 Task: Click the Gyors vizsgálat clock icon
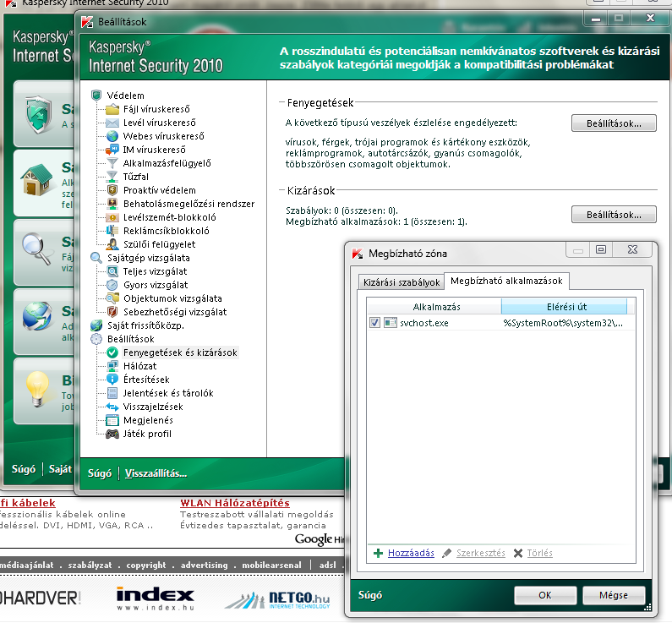tap(112, 285)
